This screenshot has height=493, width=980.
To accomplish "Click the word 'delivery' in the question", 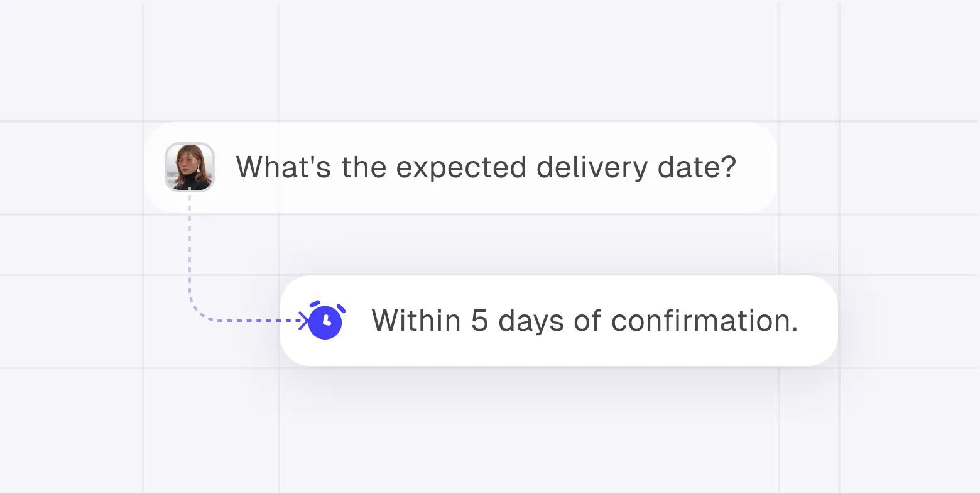I will click(594, 168).
